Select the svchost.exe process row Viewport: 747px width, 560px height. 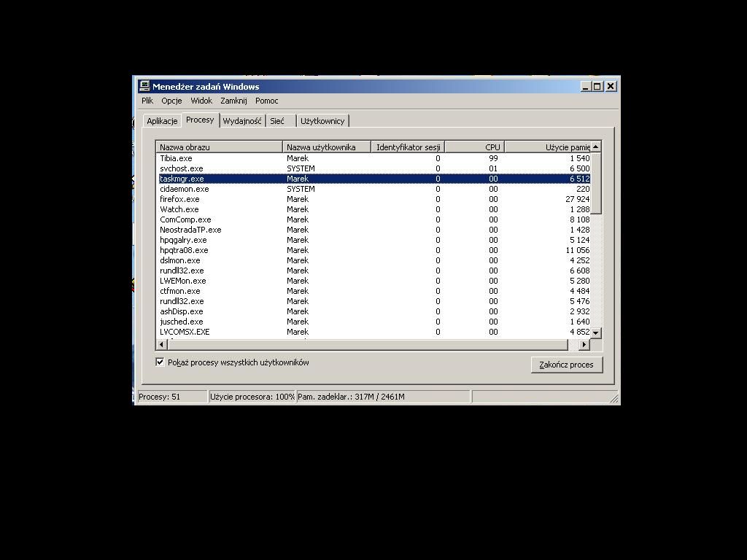(x=374, y=168)
